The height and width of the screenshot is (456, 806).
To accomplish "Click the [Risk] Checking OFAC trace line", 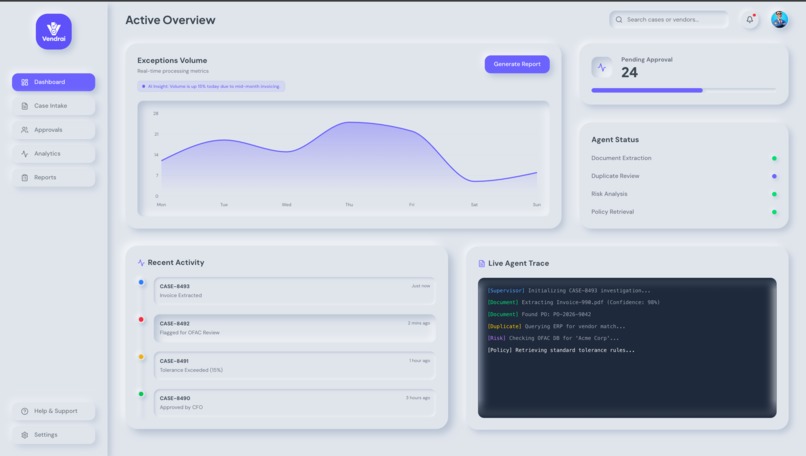I will point(553,338).
